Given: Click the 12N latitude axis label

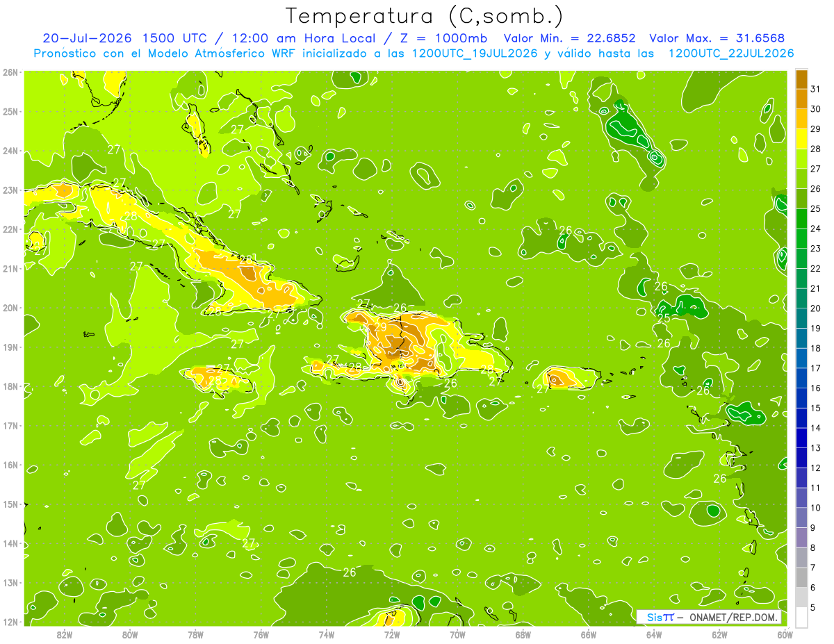Looking at the screenshot, I should (x=10, y=622).
